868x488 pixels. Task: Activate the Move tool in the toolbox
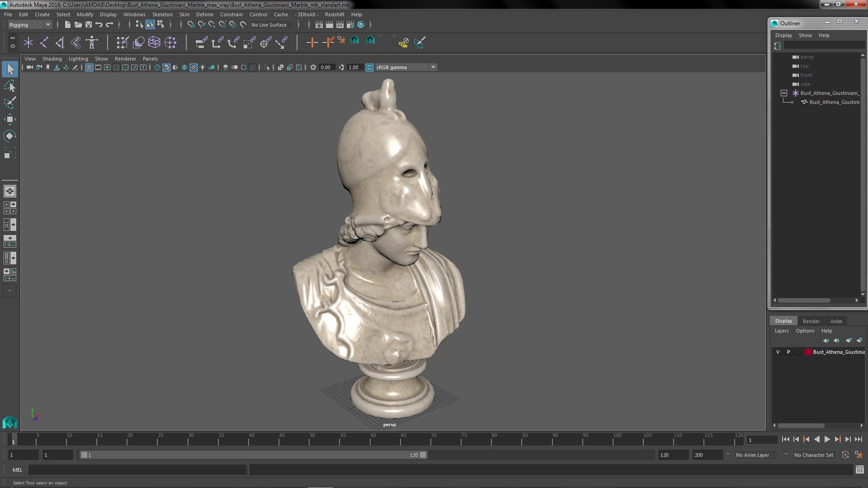click(x=9, y=119)
